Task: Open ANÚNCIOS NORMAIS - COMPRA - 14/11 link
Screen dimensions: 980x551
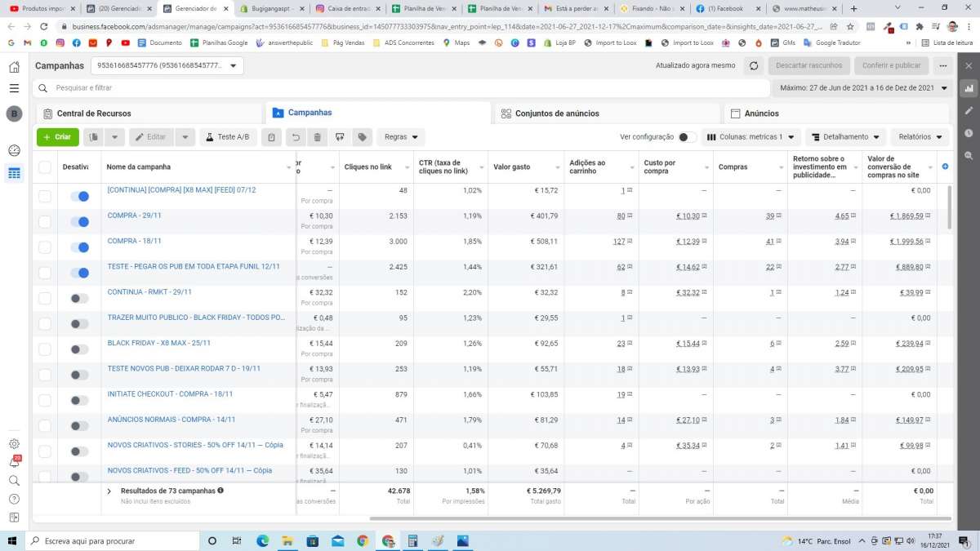Action: pos(171,420)
